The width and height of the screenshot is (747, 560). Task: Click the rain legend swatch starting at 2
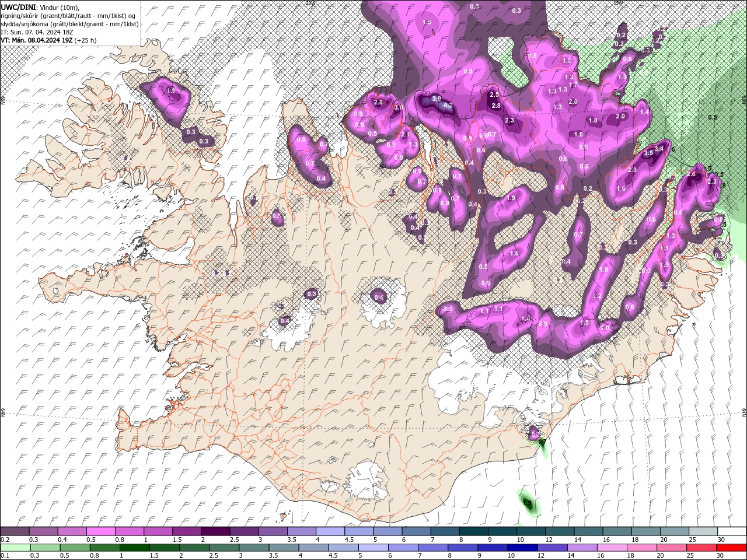coord(194,547)
